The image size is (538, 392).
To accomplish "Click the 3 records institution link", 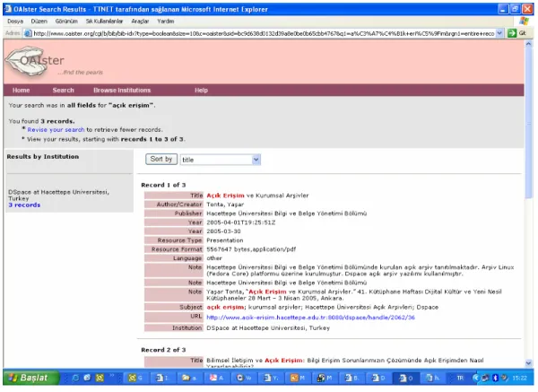I will click(x=24, y=205).
